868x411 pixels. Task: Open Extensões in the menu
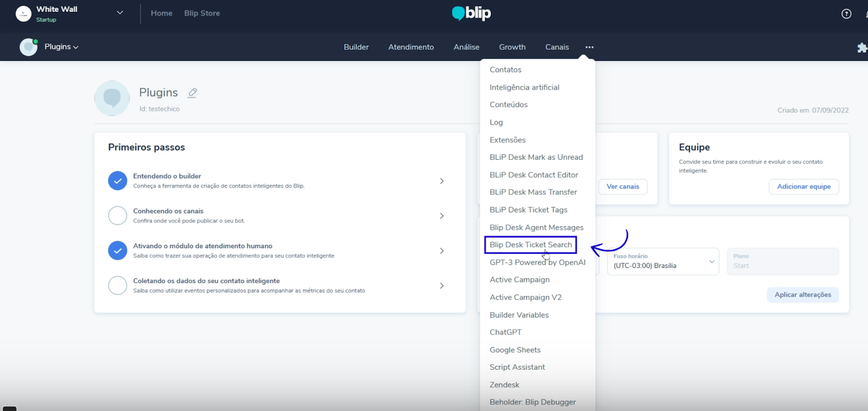tap(508, 140)
